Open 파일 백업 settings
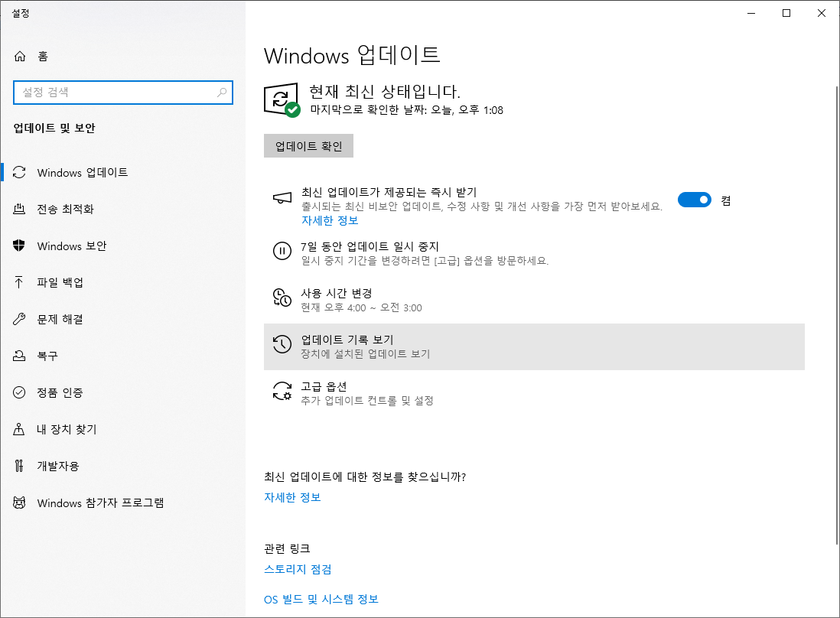Screen dimensions: 840x618 point(122,282)
